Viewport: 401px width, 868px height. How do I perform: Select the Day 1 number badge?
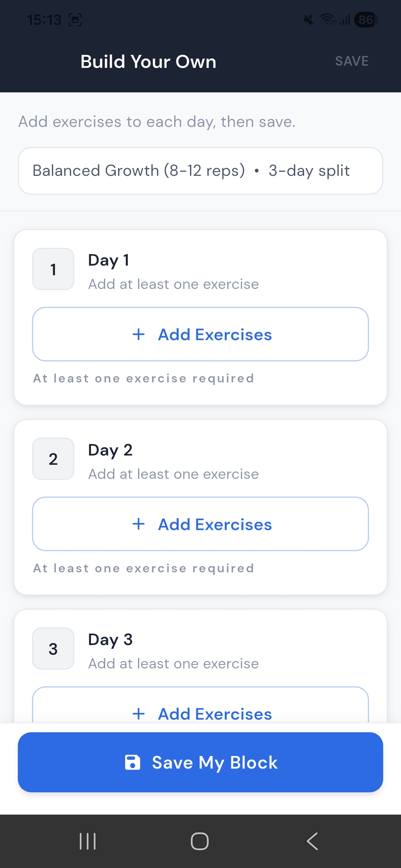[x=53, y=269]
